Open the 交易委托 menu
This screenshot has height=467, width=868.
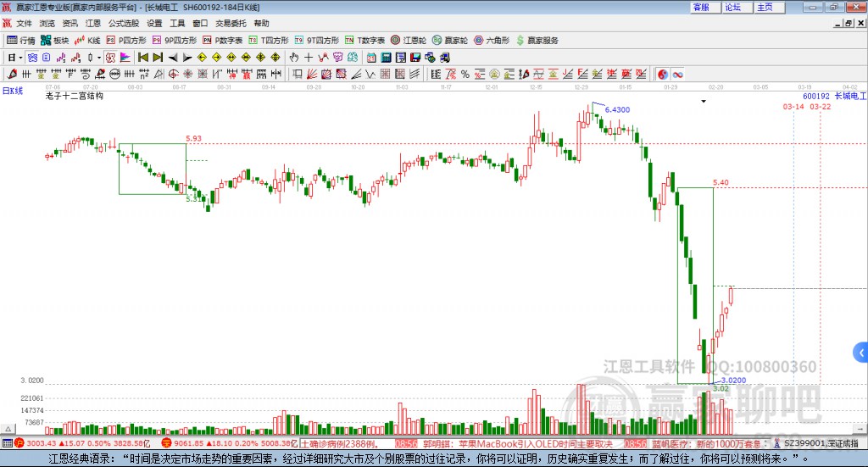[x=231, y=23]
